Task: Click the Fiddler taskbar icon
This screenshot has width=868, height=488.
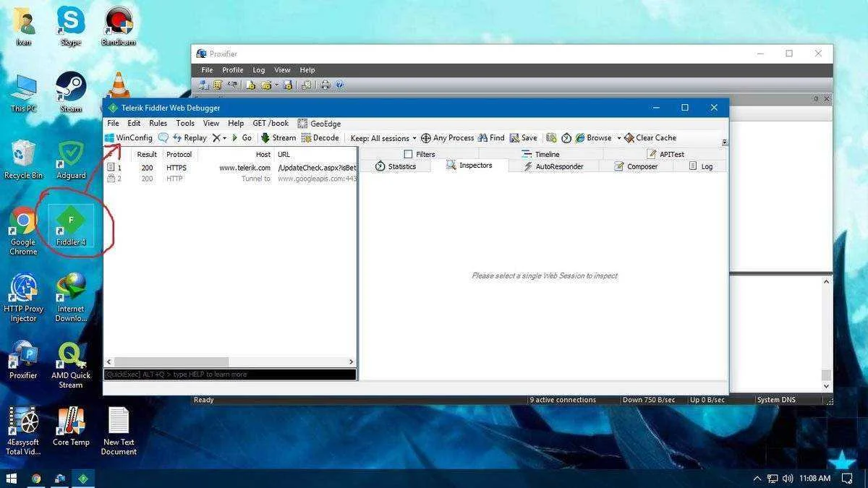Action: point(83,478)
